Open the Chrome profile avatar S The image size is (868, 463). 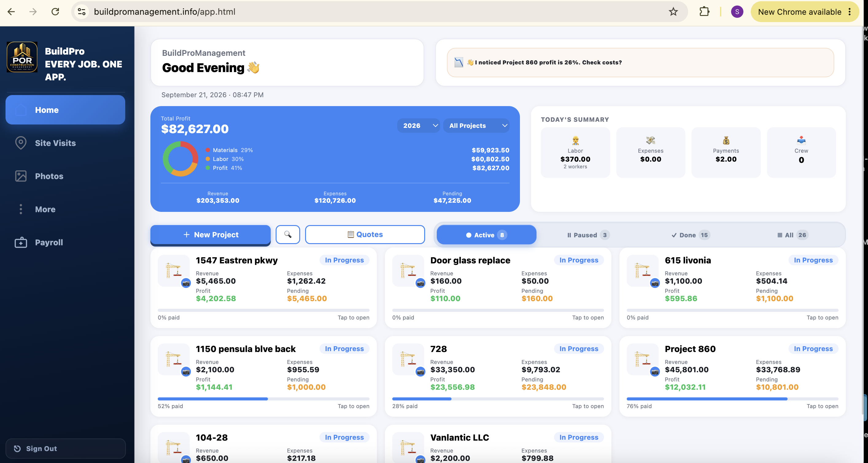click(737, 12)
